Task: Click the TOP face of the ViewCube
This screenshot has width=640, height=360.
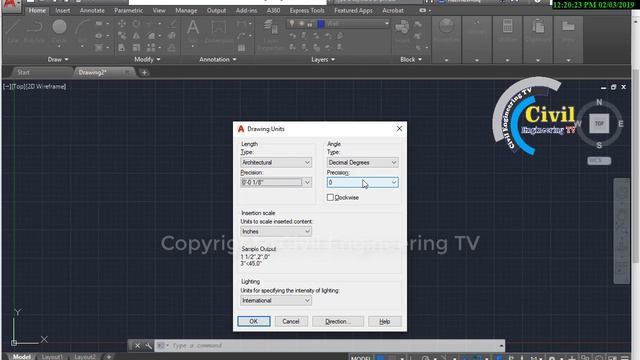Action: pos(599,123)
